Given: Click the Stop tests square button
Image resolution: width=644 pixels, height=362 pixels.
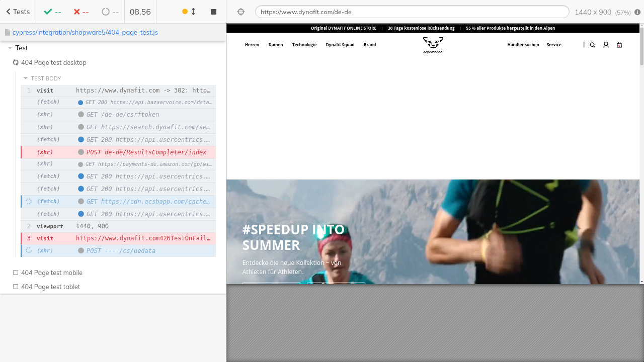Looking at the screenshot, I should click(x=213, y=12).
